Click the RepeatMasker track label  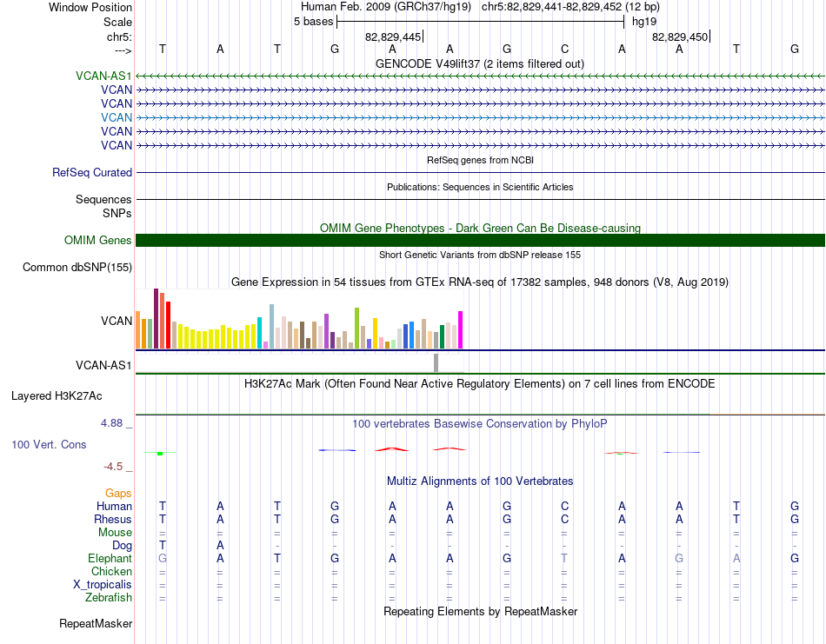(96, 623)
